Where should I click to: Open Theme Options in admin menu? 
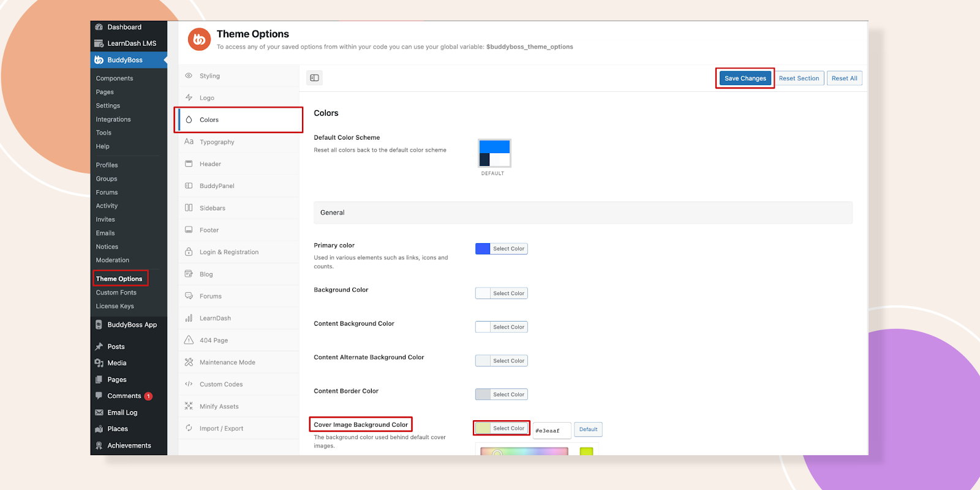pyautogui.click(x=119, y=279)
